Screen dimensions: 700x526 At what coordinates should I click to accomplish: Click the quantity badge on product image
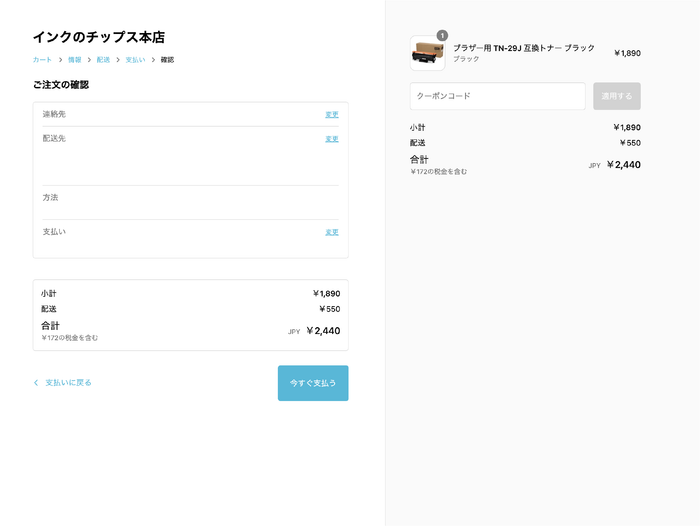(x=442, y=36)
